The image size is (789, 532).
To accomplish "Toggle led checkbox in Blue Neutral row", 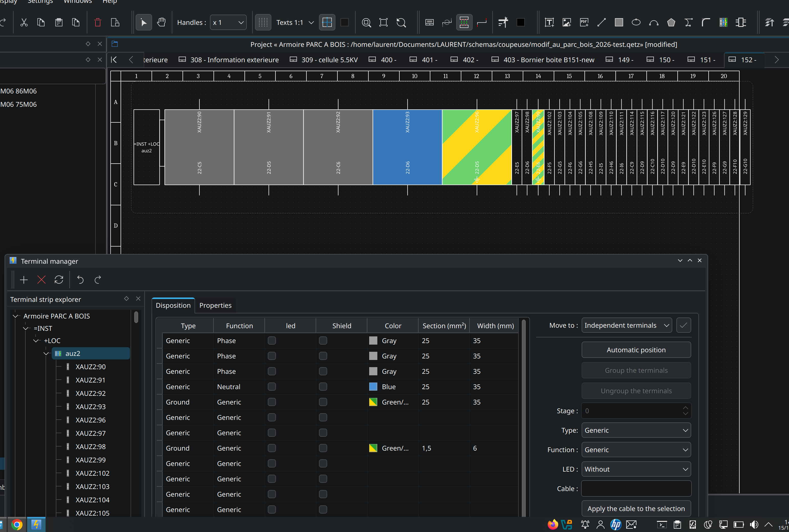I will tap(272, 386).
